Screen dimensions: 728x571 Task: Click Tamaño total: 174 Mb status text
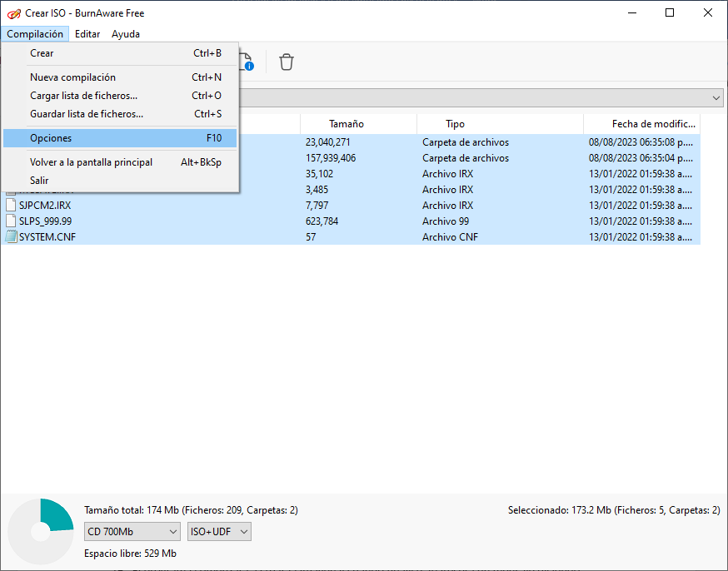191,509
